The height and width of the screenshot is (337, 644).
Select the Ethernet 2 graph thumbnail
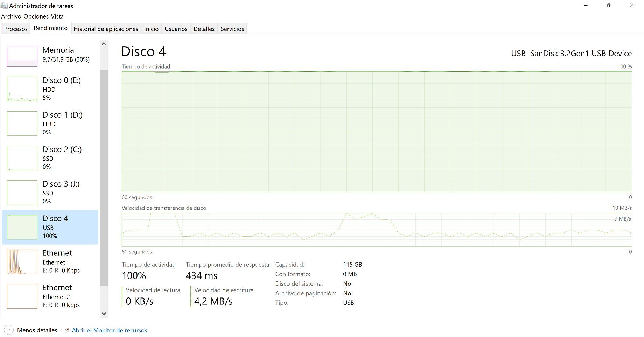(22, 296)
